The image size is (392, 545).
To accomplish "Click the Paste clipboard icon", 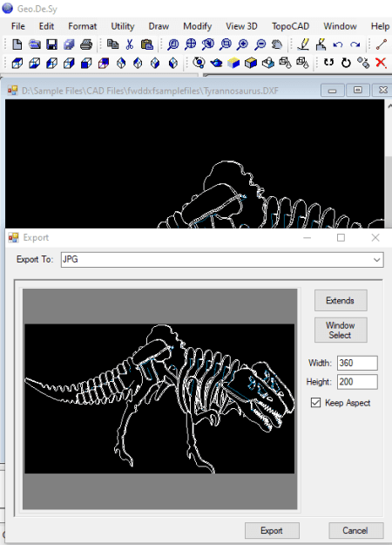I will [147, 44].
